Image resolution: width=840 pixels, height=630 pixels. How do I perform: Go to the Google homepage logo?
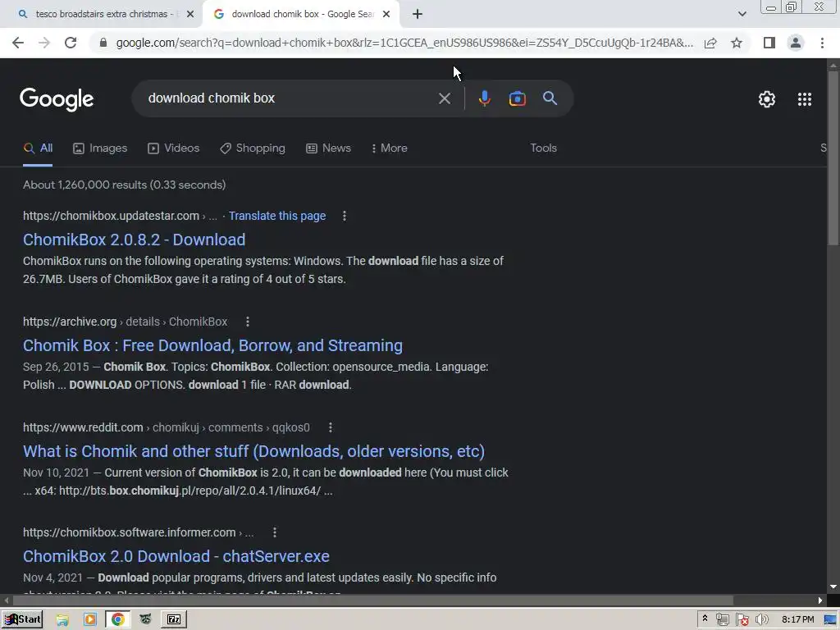(x=57, y=99)
